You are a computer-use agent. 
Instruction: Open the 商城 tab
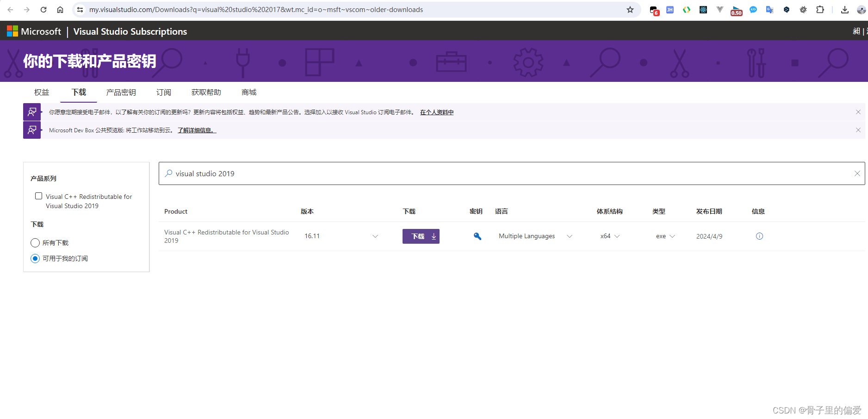click(x=249, y=92)
